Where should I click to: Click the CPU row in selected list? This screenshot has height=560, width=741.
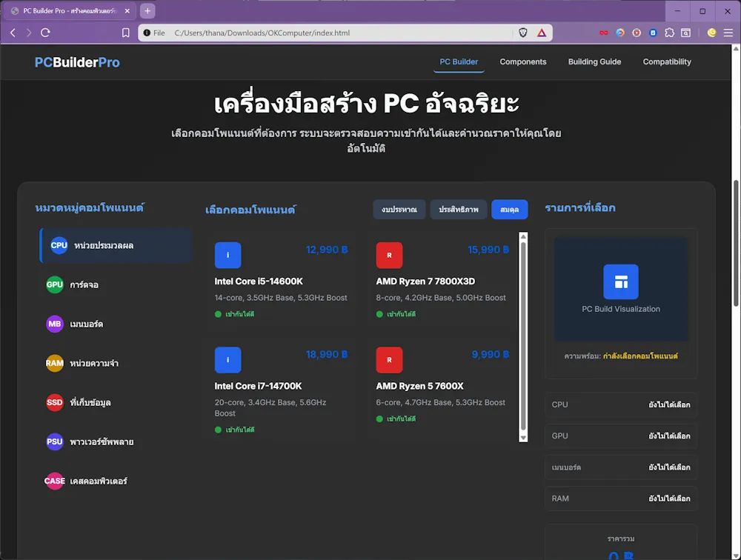pos(621,404)
